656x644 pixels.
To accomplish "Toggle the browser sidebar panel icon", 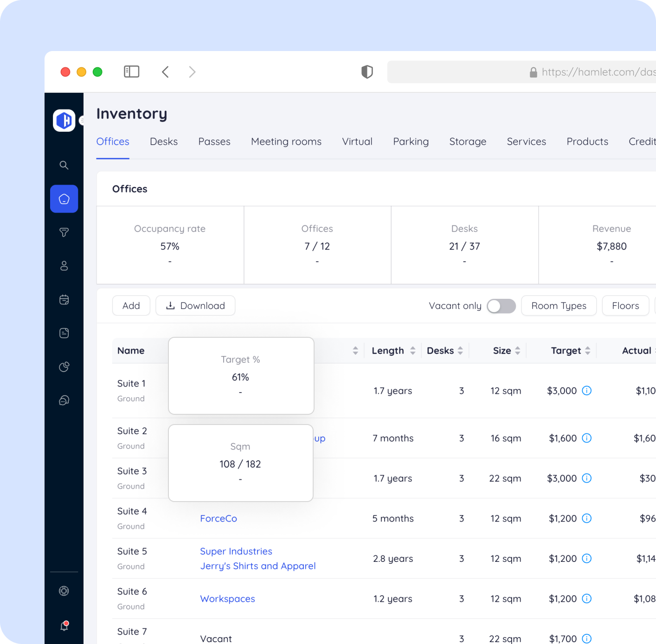I will 132,71.
